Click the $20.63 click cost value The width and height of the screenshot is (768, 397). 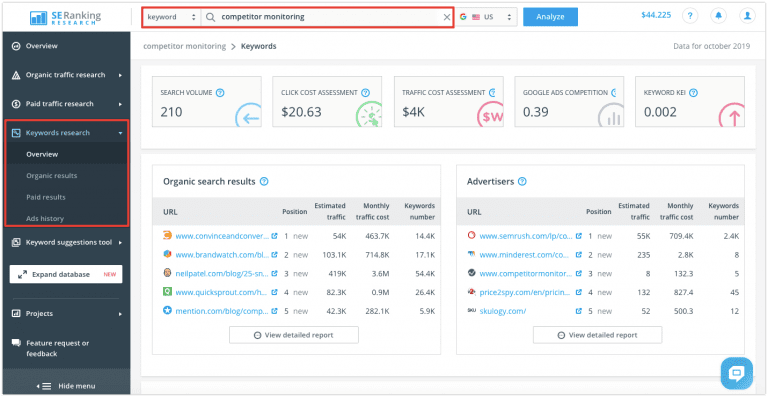pos(301,112)
